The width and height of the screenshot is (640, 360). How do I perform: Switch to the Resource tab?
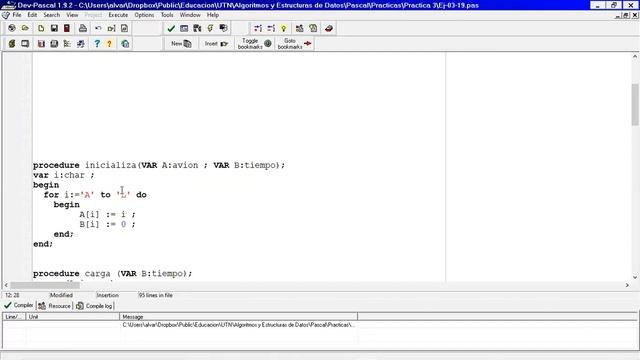click(x=54, y=306)
